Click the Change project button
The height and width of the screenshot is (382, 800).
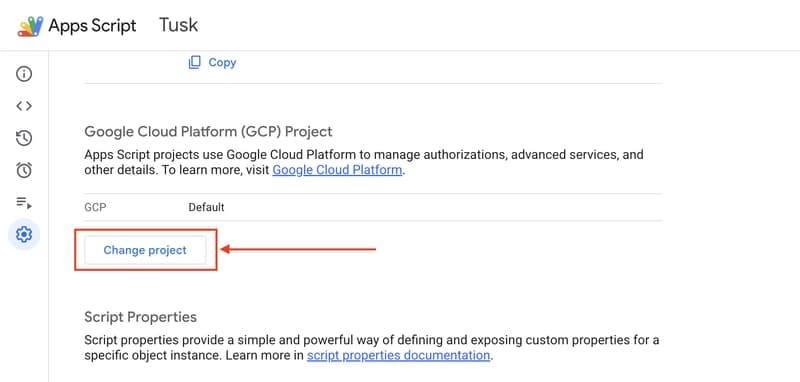145,250
